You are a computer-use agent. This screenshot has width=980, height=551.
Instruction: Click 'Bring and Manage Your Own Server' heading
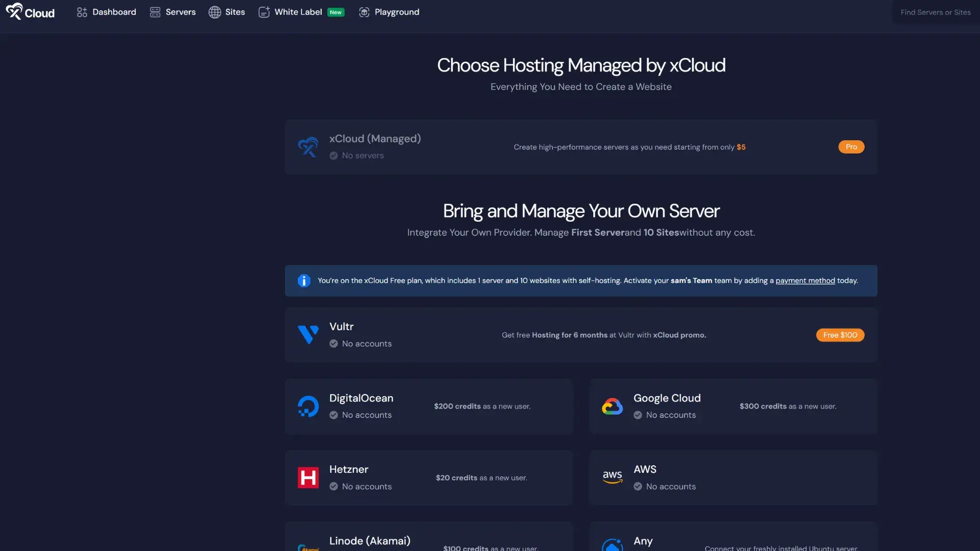point(581,211)
